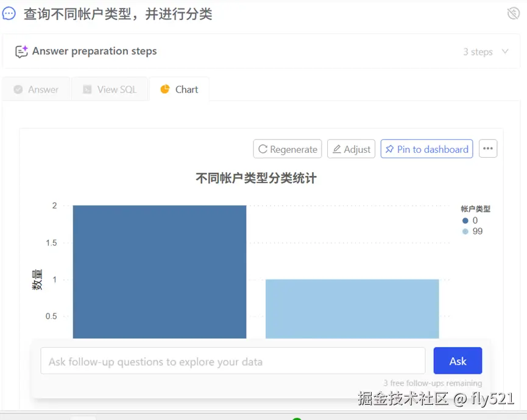Image resolution: width=527 pixels, height=420 pixels.
Task: Click the light blue bar in chart
Action: [x=352, y=309]
